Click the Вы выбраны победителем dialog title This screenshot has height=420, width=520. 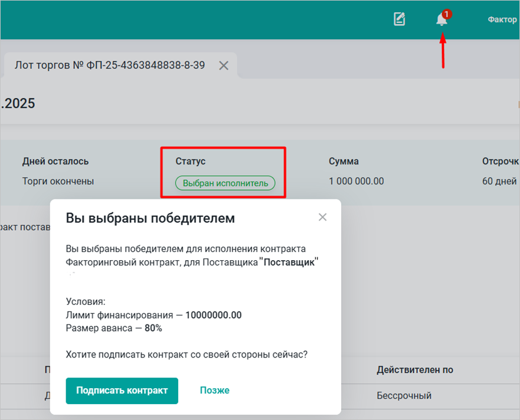pyautogui.click(x=150, y=218)
